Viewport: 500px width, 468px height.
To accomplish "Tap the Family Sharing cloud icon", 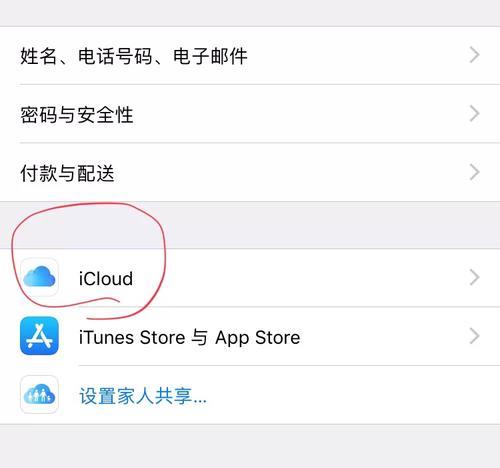I will pos(39,394).
